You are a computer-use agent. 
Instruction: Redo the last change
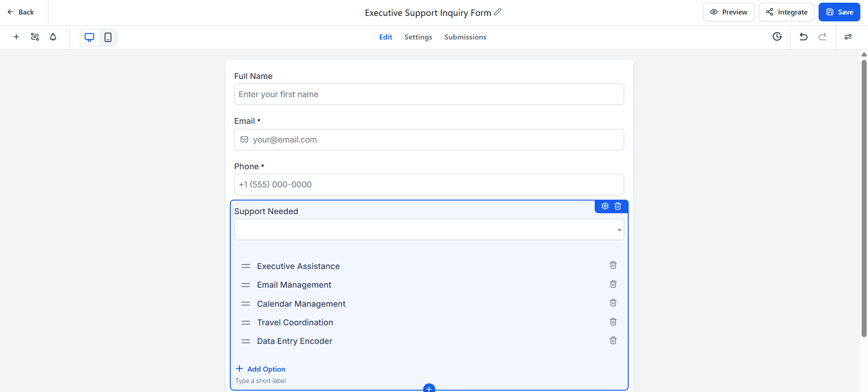pyautogui.click(x=822, y=37)
